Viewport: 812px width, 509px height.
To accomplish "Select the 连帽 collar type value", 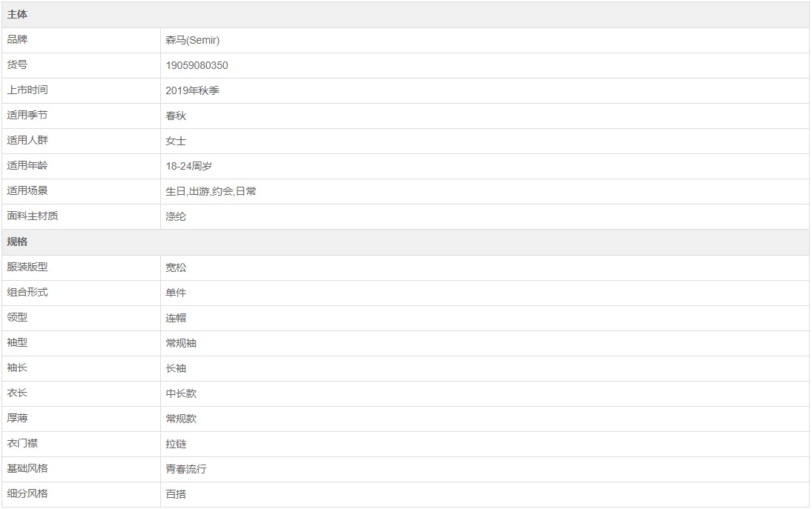I will (176, 318).
